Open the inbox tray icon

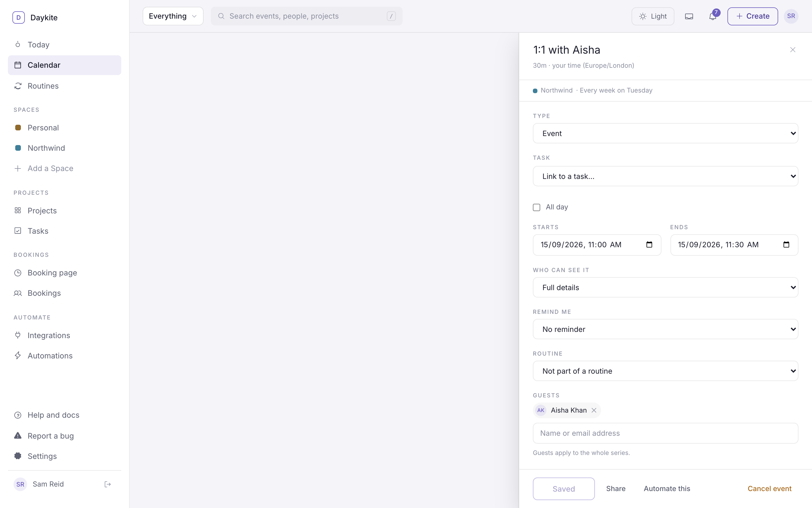689,16
